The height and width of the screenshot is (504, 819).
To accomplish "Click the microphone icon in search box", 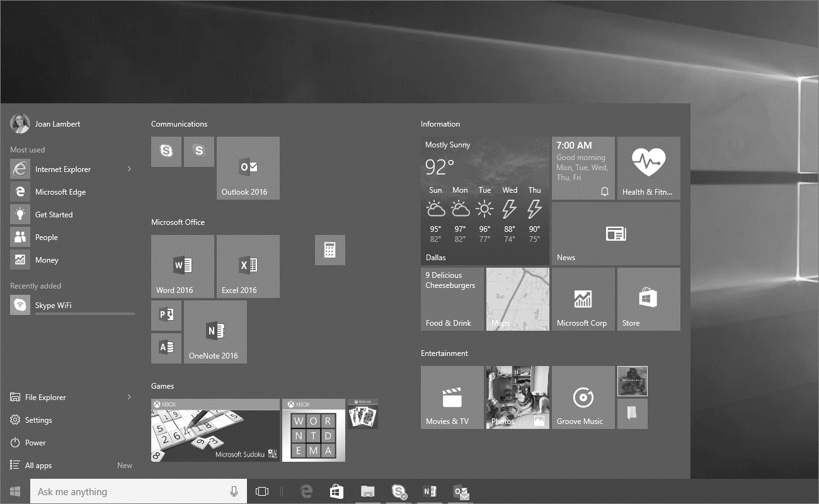I will pos(234,491).
